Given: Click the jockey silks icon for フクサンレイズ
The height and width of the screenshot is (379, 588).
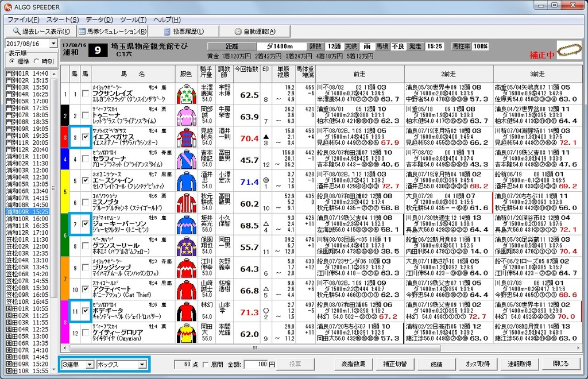Looking at the screenshot, I should (x=187, y=94).
